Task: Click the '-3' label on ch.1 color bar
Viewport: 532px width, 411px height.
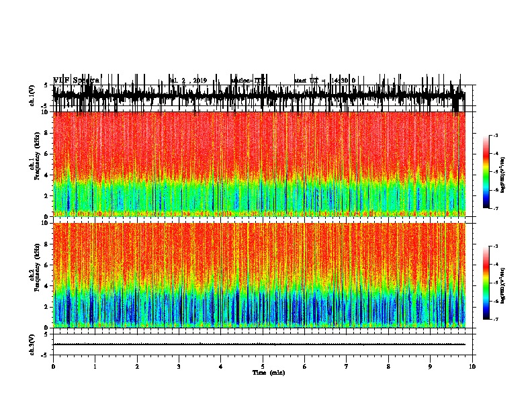Action: point(496,136)
